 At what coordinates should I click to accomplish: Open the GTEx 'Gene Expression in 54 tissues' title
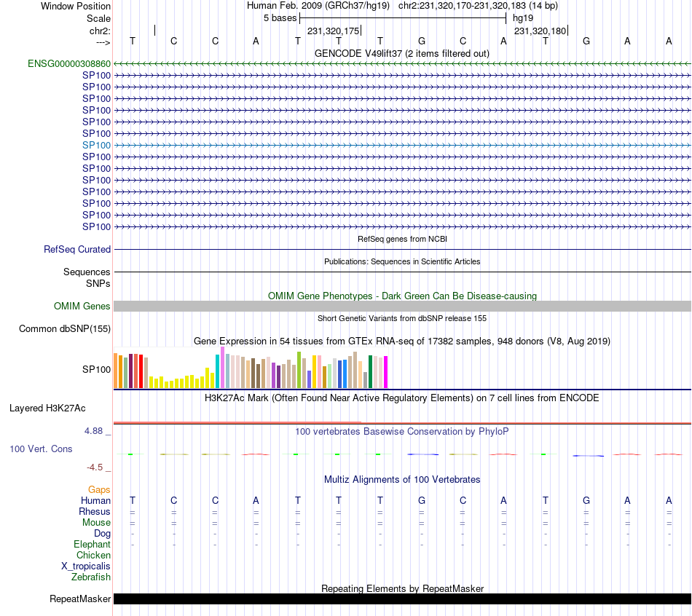[402, 341]
